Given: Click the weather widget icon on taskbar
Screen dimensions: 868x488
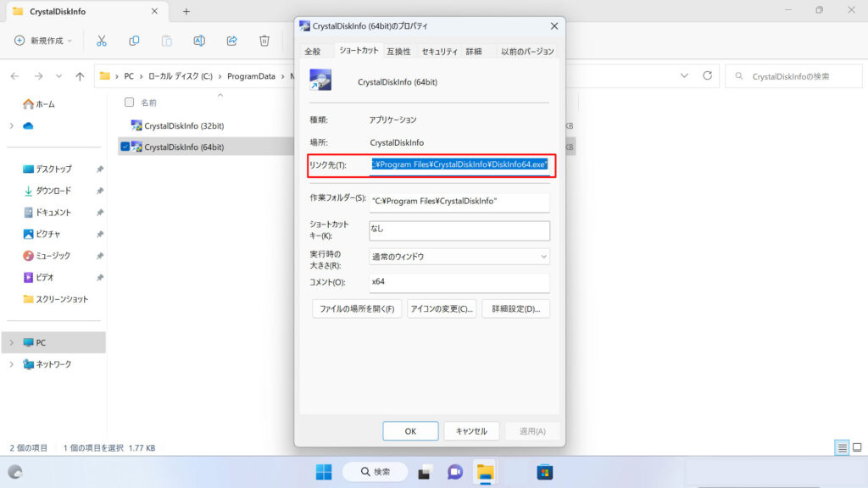Looking at the screenshot, I should click(15, 472).
